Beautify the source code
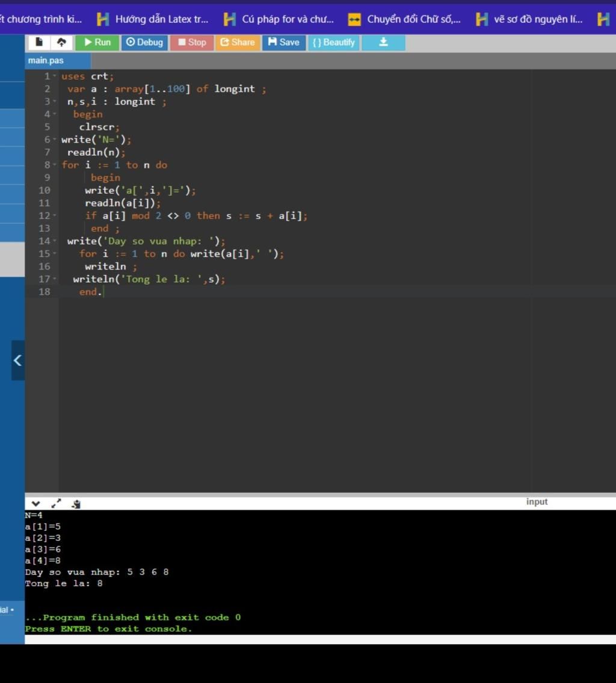616x683 pixels. (x=334, y=42)
